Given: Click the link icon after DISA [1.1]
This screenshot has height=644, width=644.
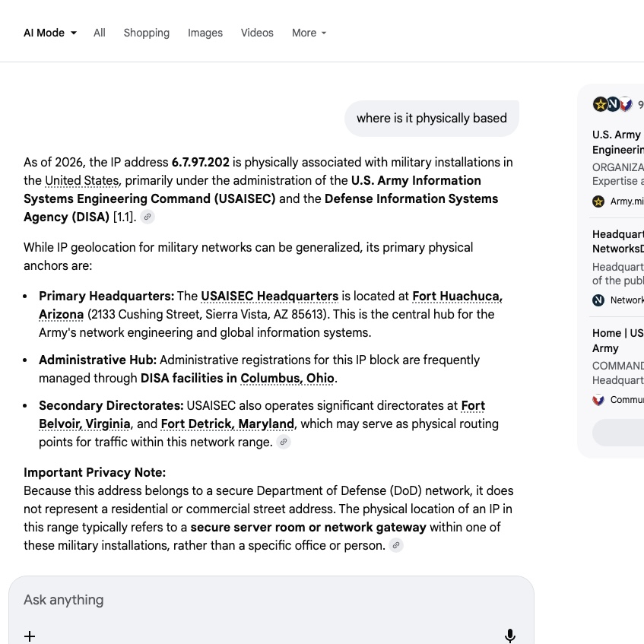Looking at the screenshot, I should point(148,217).
